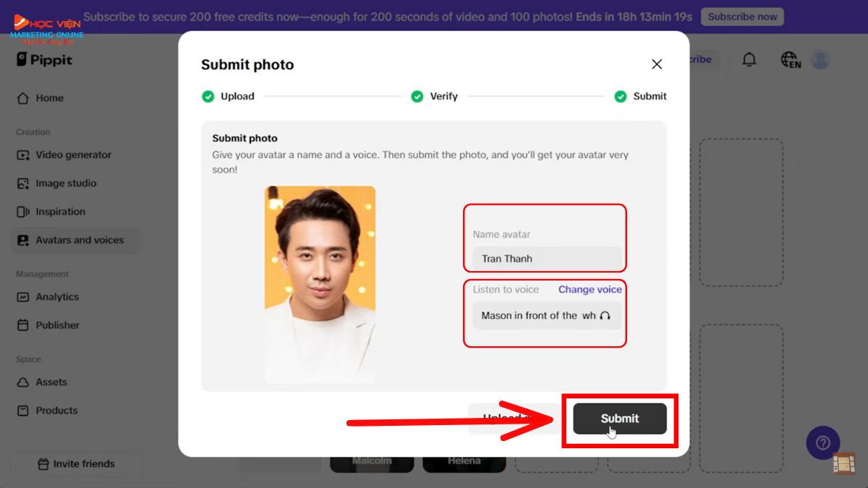The height and width of the screenshot is (488, 868).
Task: Open the help question mark button
Action: [x=822, y=443]
